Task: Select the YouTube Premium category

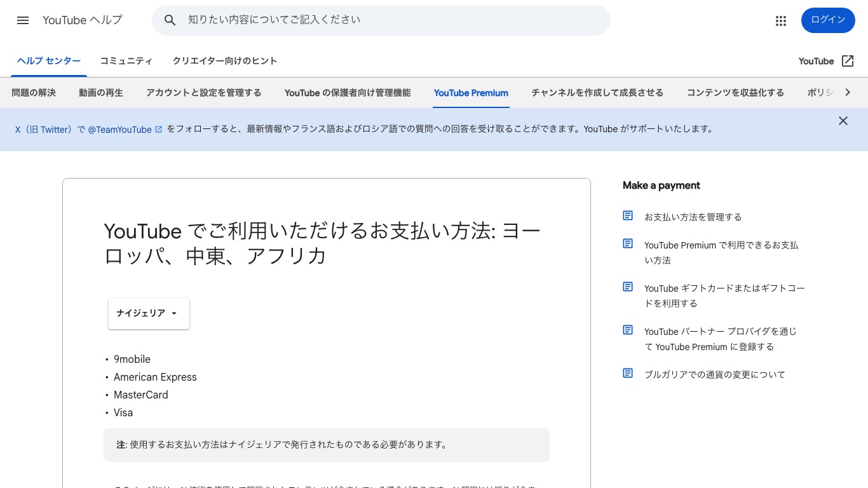Action: click(x=471, y=93)
